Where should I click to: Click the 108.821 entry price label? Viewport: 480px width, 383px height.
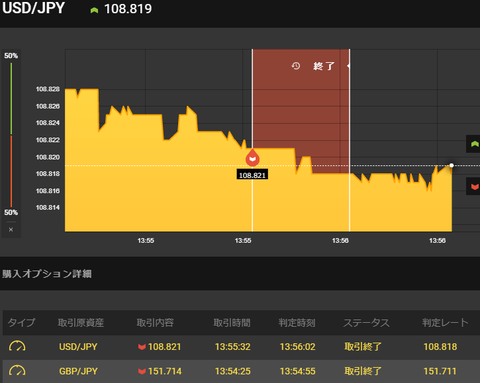(x=252, y=175)
